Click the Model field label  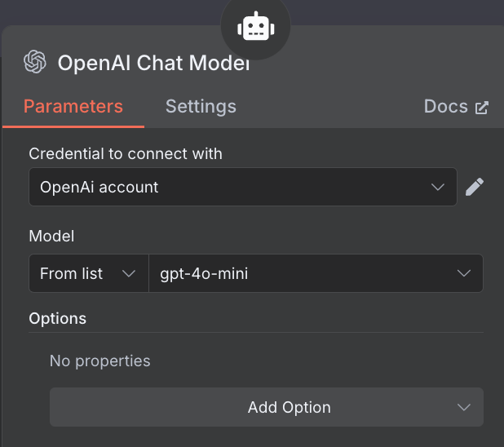pos(51,236)
